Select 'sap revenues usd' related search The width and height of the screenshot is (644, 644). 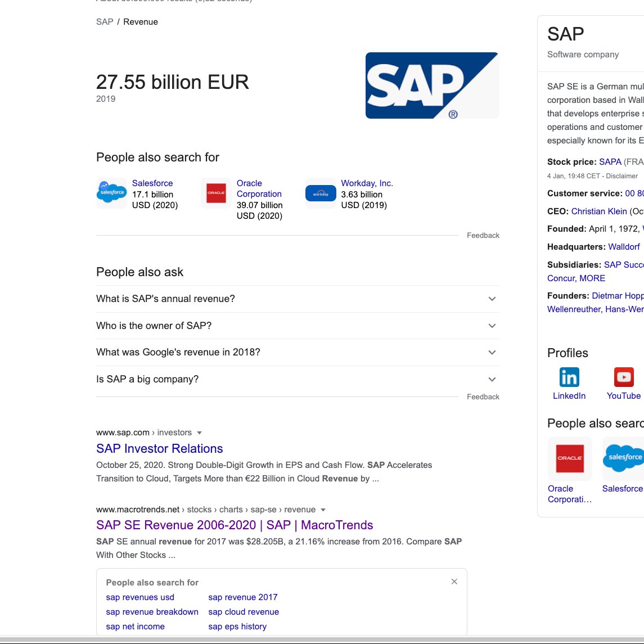pos(140,597)
